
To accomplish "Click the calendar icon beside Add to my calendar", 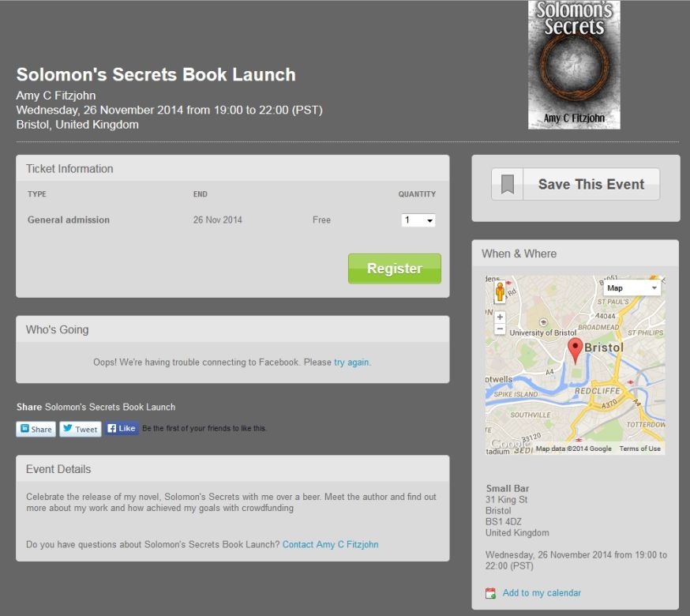I will tap(490, 593).
